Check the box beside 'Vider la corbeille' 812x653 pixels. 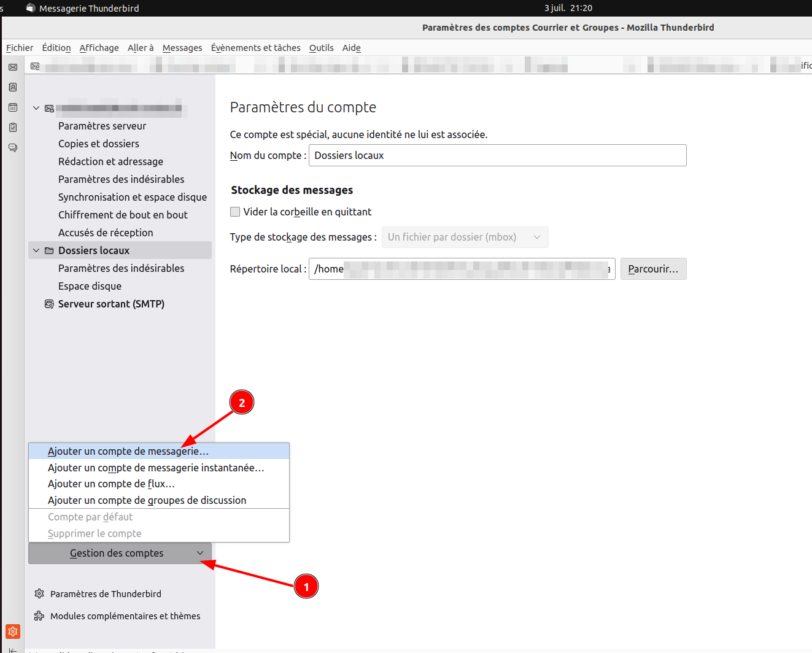pos(235,211)
